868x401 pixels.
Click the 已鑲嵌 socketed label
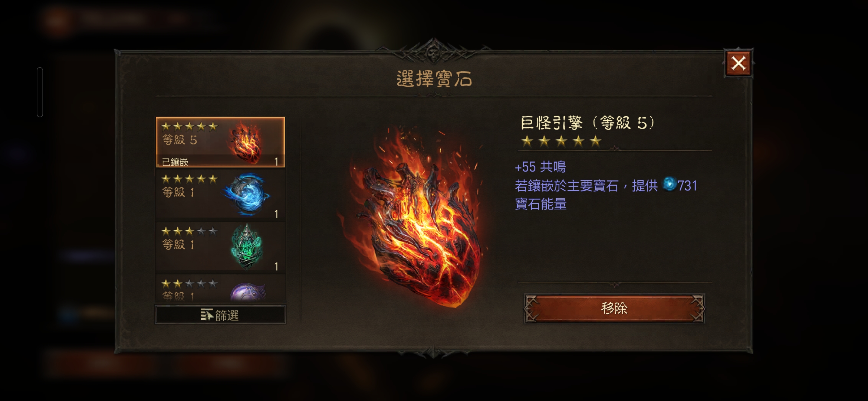tap(175, 162)
